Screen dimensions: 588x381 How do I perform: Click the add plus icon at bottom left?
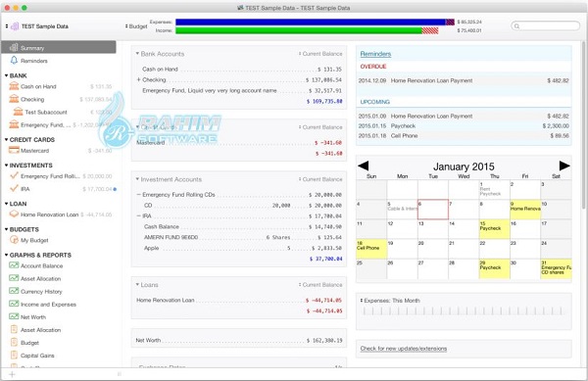12,374
